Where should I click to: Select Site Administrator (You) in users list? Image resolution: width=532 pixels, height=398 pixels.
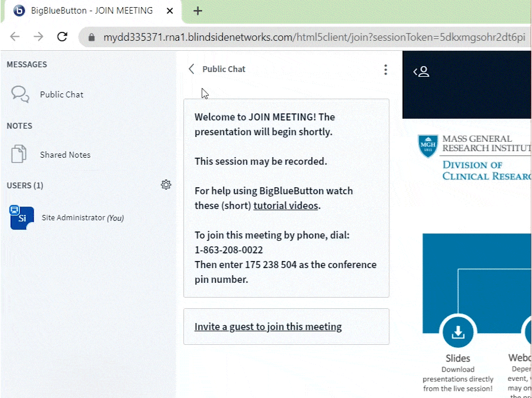click(83, 217)
